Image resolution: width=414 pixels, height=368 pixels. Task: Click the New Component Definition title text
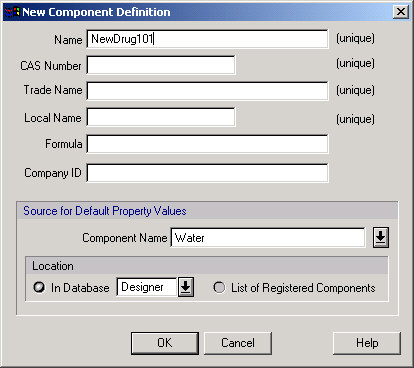(x=96, y=12)
